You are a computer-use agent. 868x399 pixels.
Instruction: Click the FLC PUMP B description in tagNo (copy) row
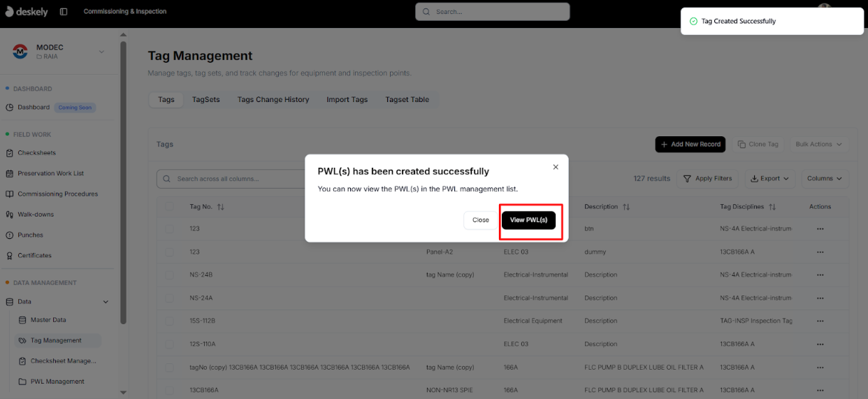pos(644,367)
